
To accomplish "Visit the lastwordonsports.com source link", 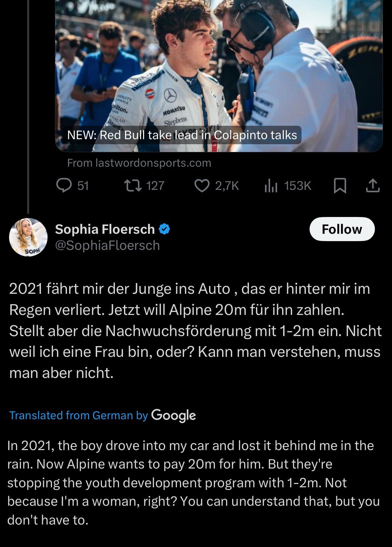I will click(139, 163).
